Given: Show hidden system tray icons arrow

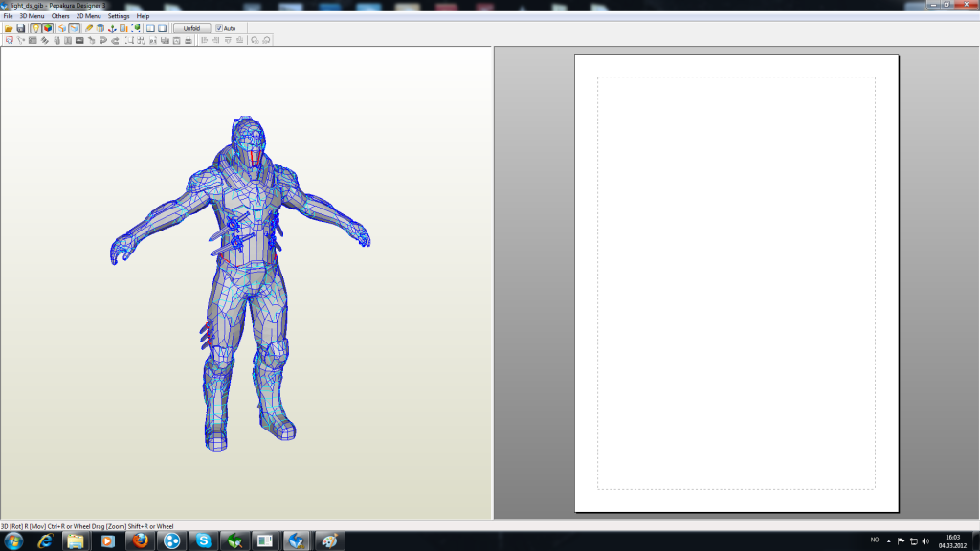Looking at the screenshot, I should [889, 541].
